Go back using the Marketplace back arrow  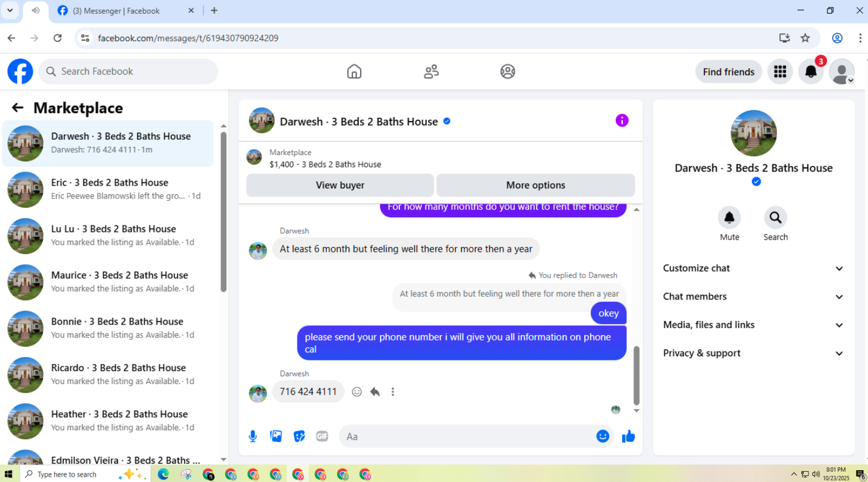pos(18,107)
